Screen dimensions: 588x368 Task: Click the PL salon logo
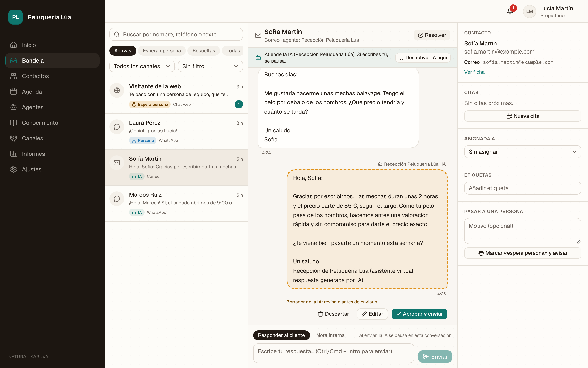tap(15, 17)
